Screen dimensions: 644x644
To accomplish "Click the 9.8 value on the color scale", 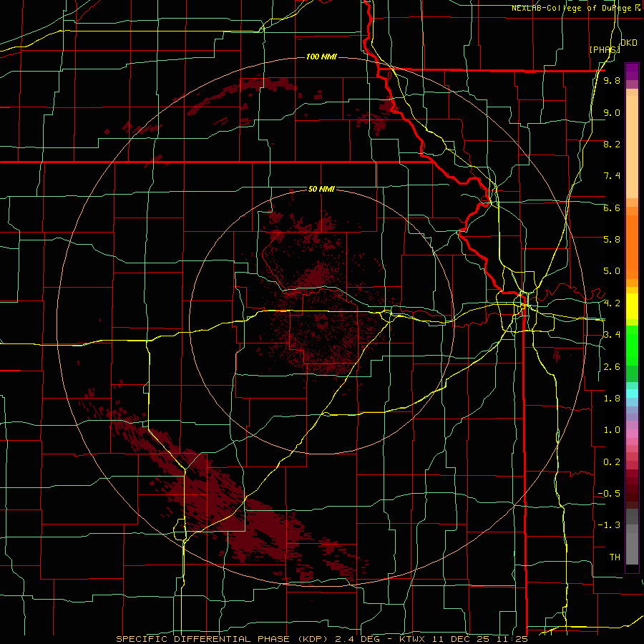I will click(612, 80).
